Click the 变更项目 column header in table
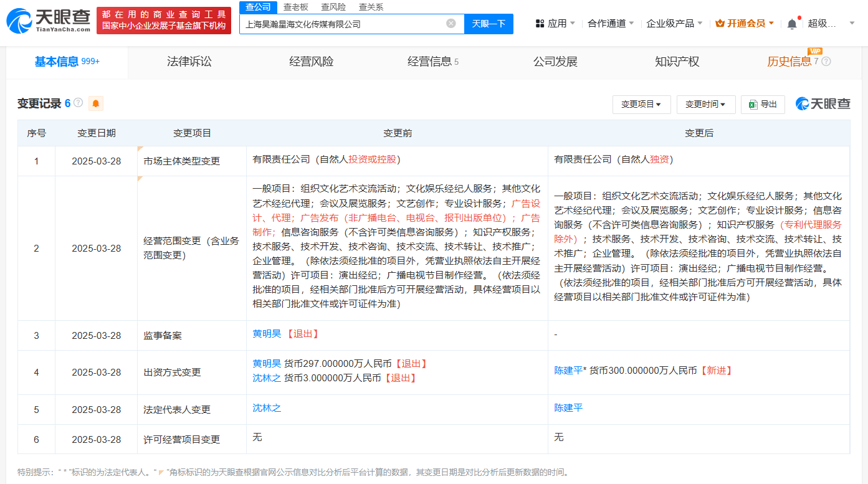This screenshot has height=484, width=868. pos(192,133)
